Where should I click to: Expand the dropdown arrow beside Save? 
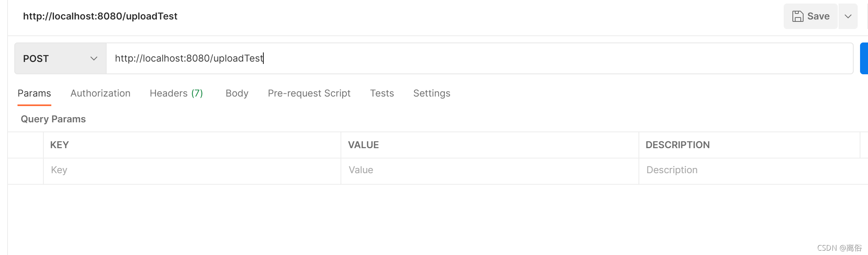pos(848,16)
